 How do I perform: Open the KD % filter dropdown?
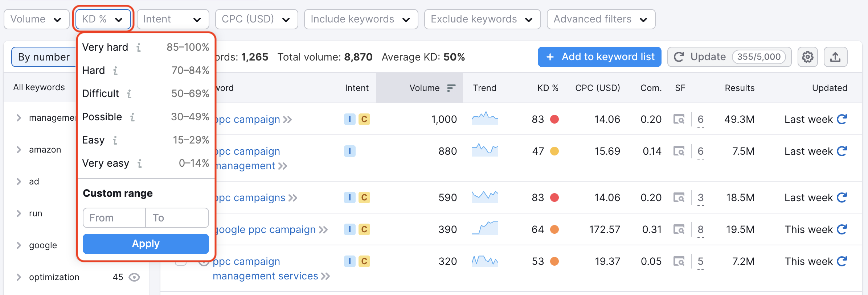[x=103, y=19]
